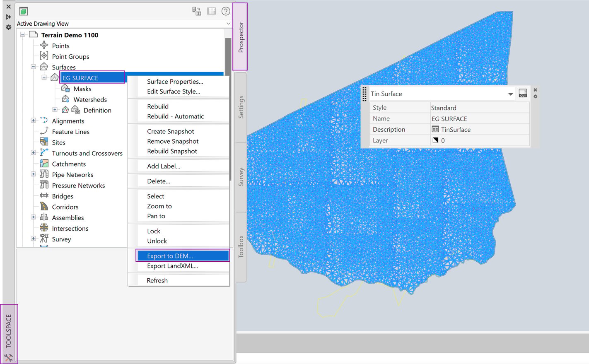The width and height of the screenshot is (589, 364).
Task: Click the Pressure Networks node icon
Action: [44, 185]
